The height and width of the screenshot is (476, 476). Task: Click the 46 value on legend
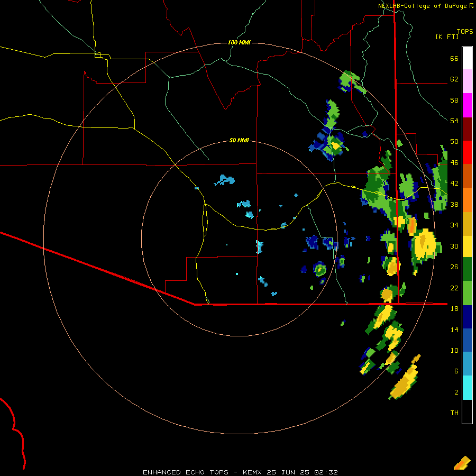pos(454,163)
